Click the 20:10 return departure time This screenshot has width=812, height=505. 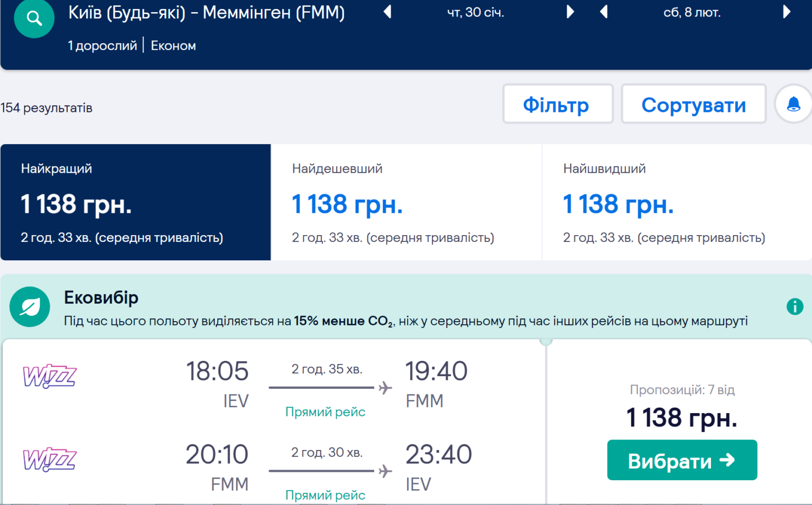(217, 454)
